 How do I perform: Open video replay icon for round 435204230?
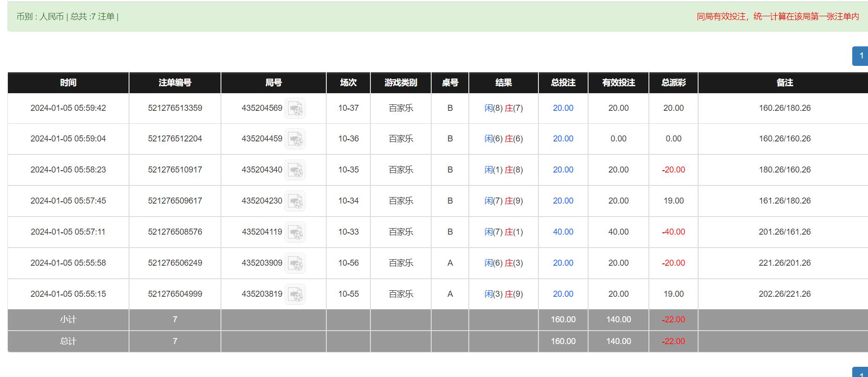click(295, 201)
